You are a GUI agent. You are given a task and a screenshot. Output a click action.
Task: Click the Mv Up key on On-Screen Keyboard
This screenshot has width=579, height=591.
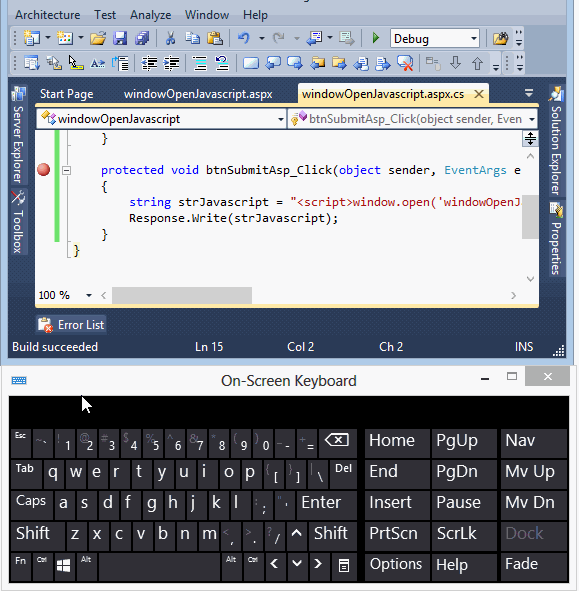click(x=534, y=474)
